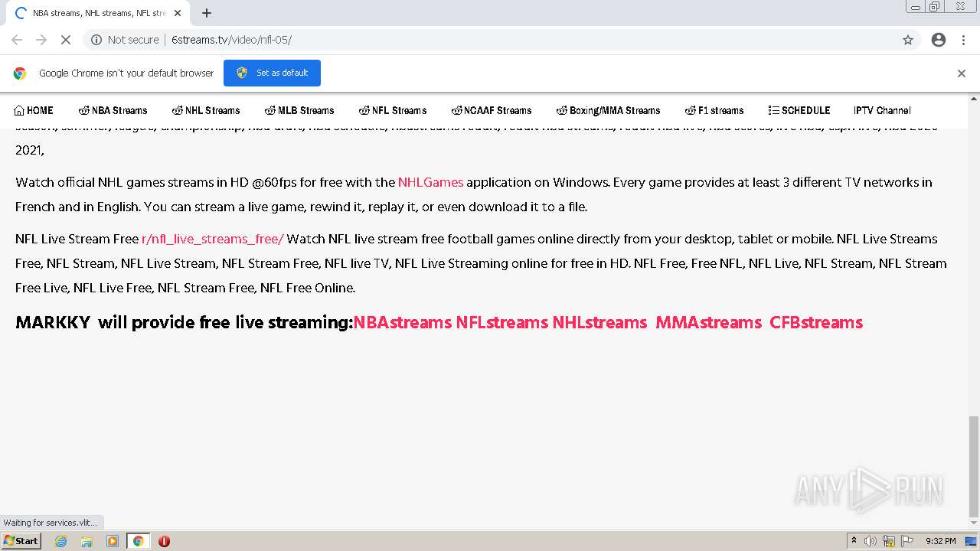The width and height of the screenshot is (980, 551).
Task: Open the media player taskbar icon
Action: coord(113,541)
